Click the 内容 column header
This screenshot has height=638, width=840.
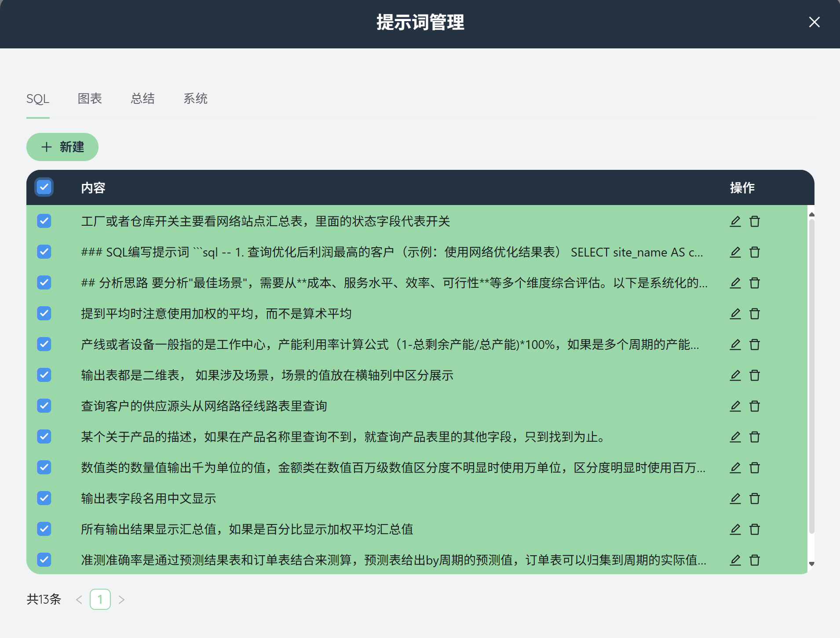point(93,188)
